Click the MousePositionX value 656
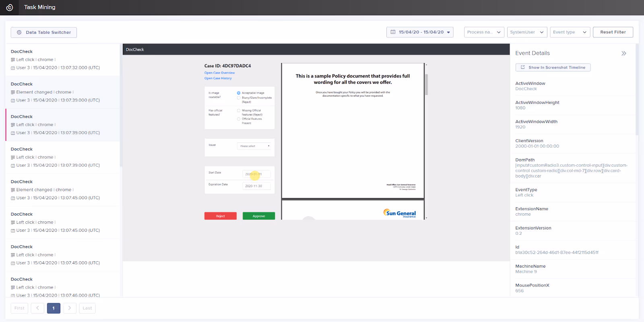 [x=519, y=291]
